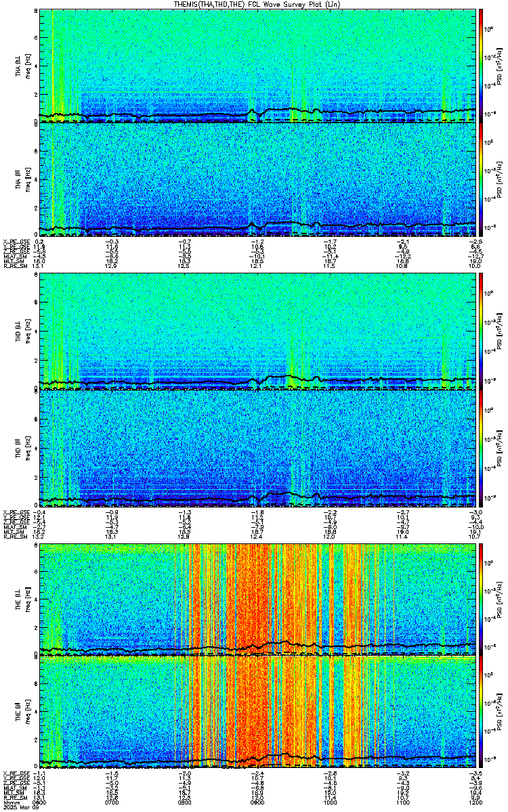Click the "6" frequency tick of THE B|| axis
The image size is (508, 812).
pos(35,684)
